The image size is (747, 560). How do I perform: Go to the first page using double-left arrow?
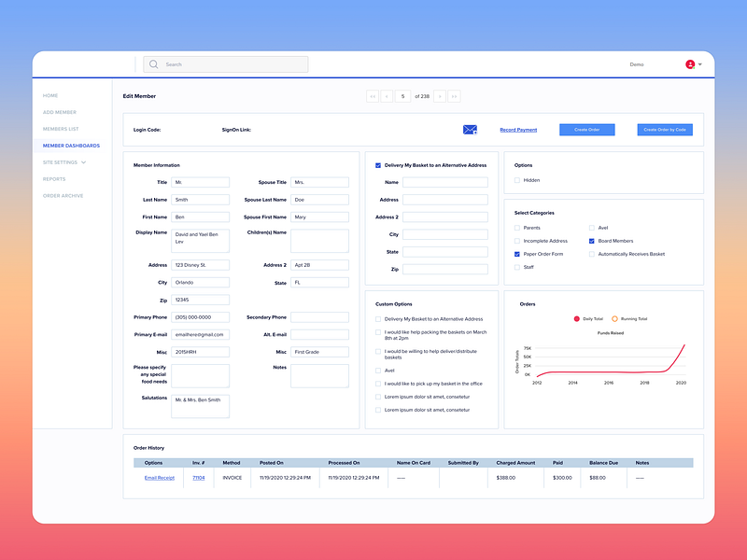(373, 96)
